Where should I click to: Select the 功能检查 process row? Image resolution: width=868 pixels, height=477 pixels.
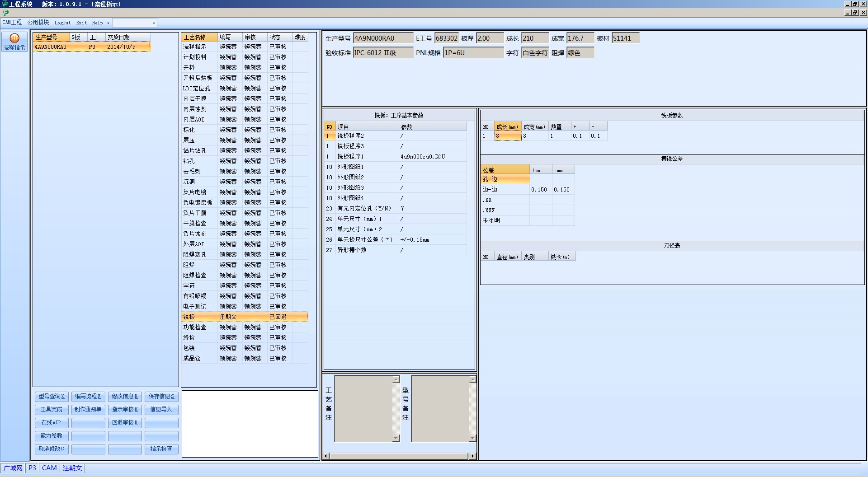(244, 327)
